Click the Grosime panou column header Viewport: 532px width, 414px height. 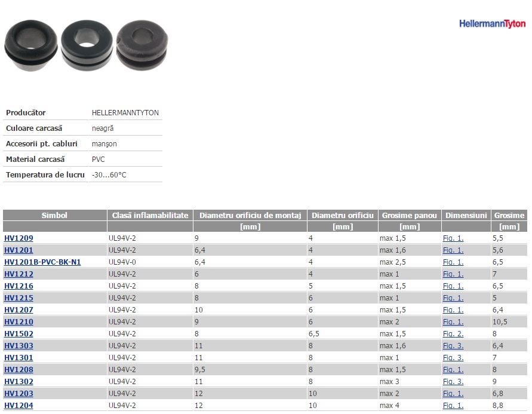click(x=410, y=215)
